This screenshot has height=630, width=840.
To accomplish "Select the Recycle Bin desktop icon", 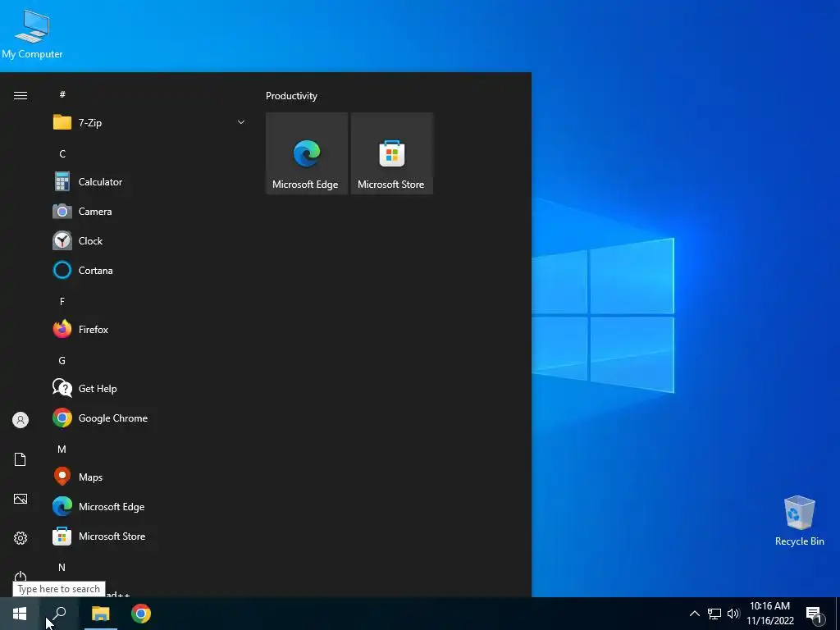I will pos(799,521).
